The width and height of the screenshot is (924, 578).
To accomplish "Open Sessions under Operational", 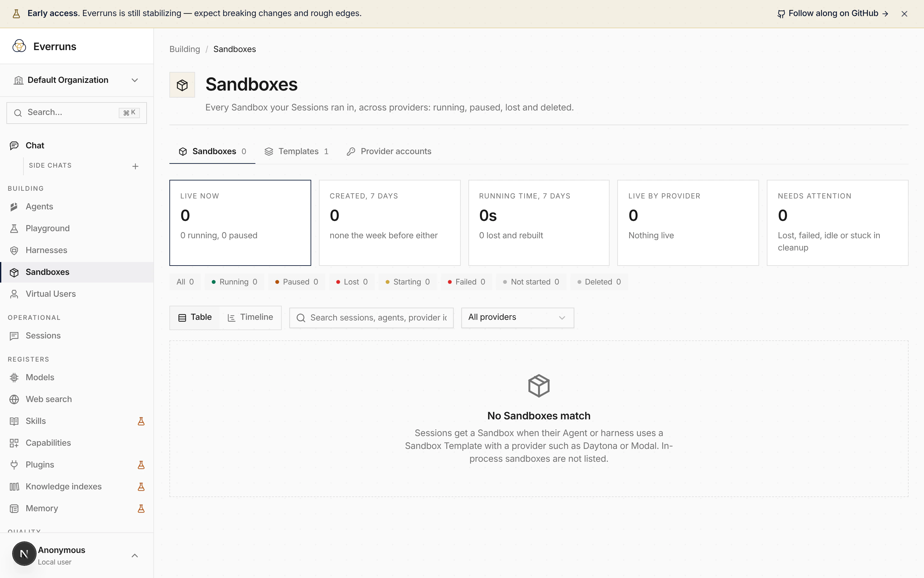I will click(x=76, y=336).
